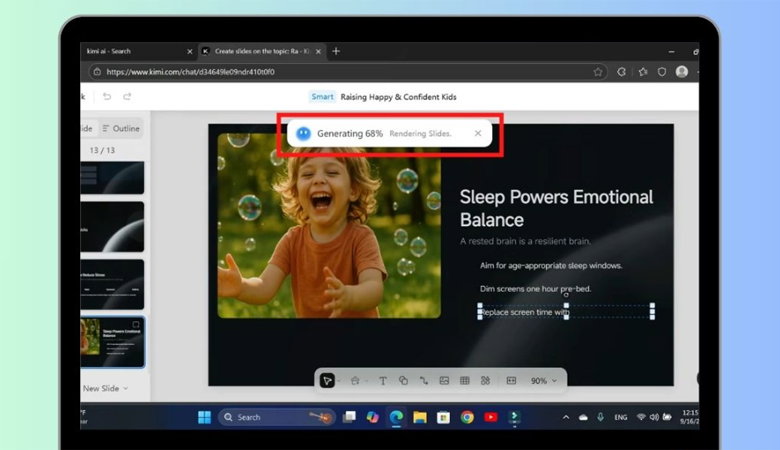This screenshot has height=450, width=780.
Task: Open browser essentials shield icon
Action: (662, 72)
